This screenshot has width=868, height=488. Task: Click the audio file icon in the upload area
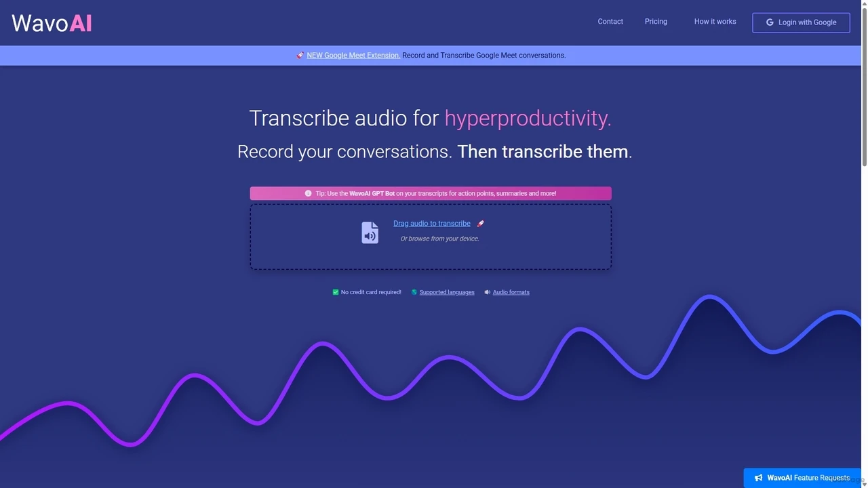point(370,232)
